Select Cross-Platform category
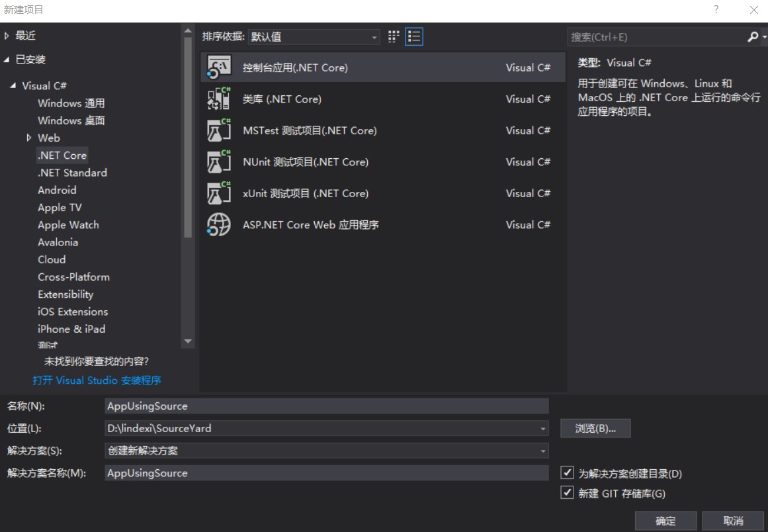768x532 pixels. (73, 277)
